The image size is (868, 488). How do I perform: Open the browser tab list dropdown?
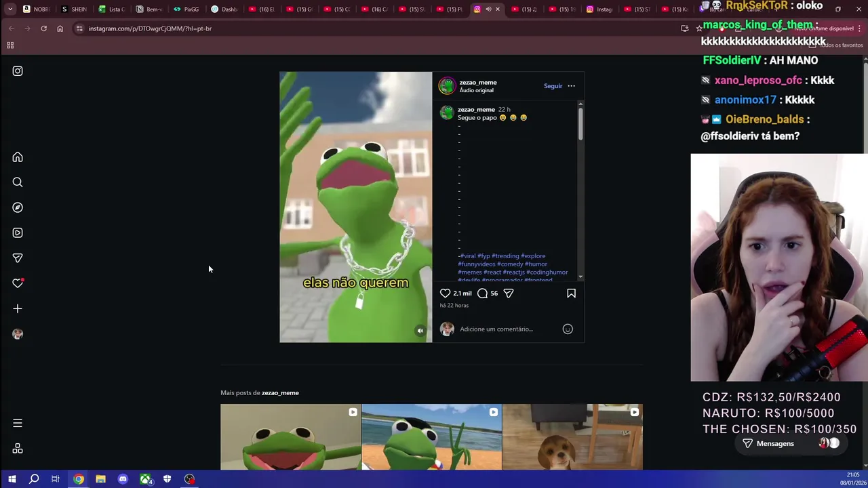coord(10,9)
